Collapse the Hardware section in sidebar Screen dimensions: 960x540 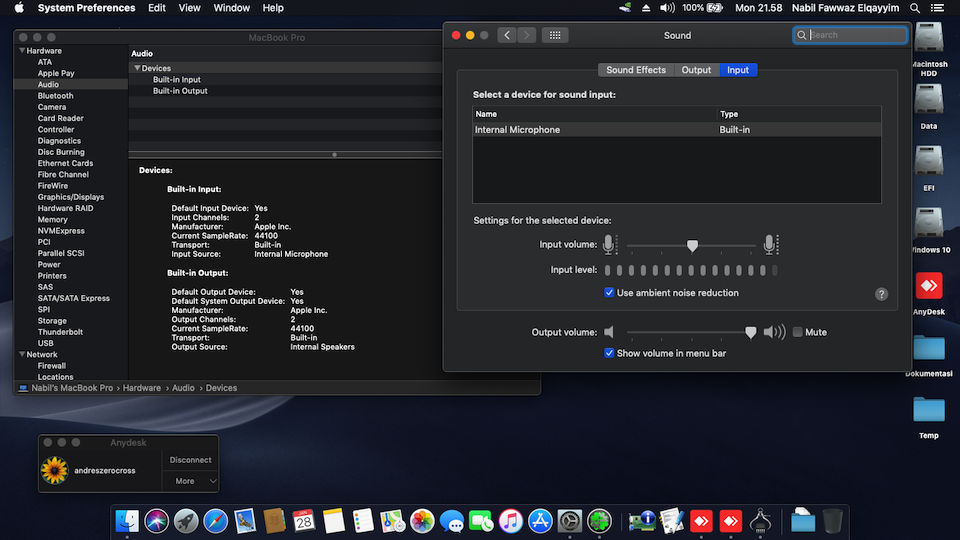[x=21, y=51]
